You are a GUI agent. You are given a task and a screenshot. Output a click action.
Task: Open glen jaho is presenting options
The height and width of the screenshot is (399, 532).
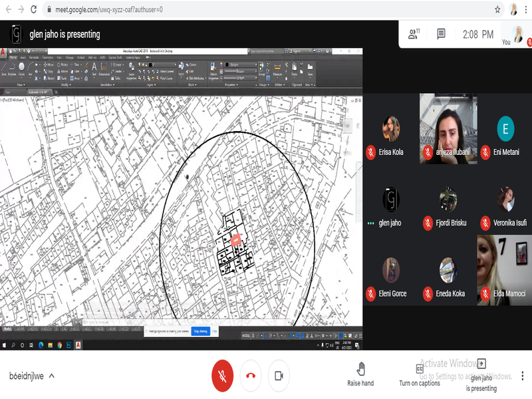point(481,374)
